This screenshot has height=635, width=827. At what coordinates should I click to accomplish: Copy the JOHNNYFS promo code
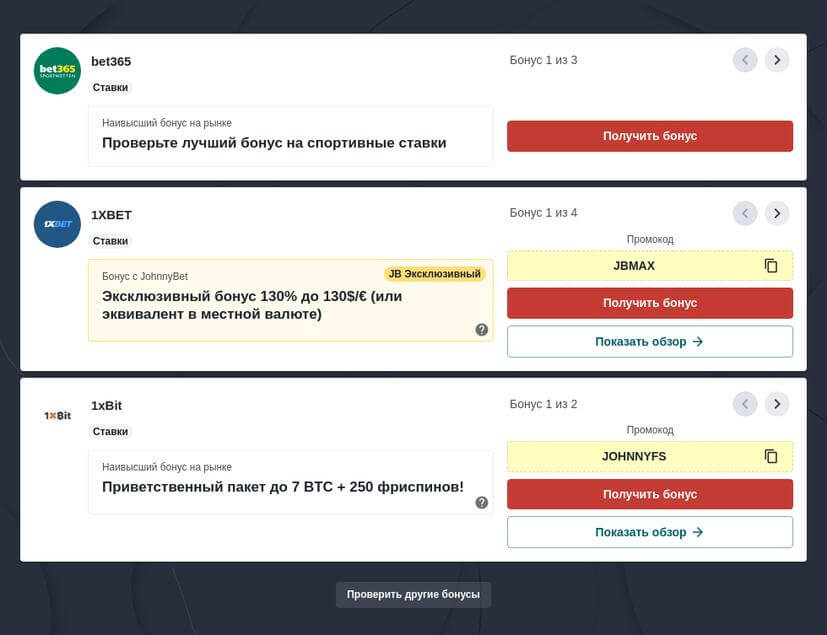[x=771, y=456]
